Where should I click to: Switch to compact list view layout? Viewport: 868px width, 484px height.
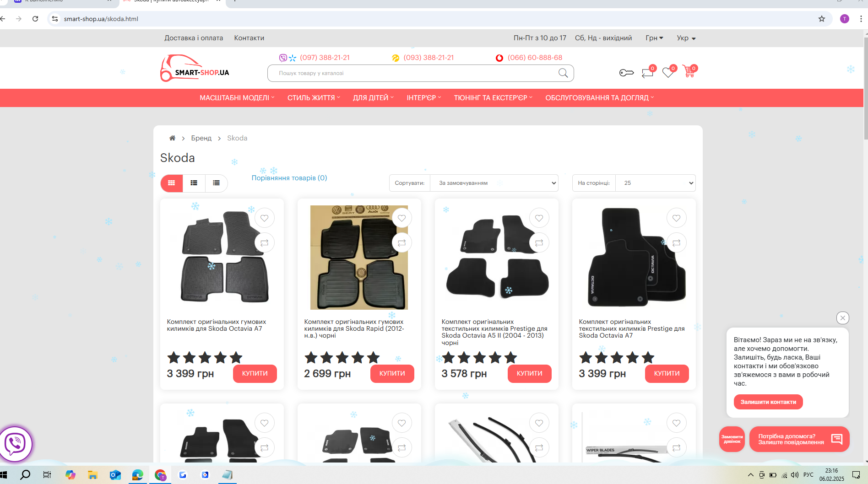(x=217, y=183)
